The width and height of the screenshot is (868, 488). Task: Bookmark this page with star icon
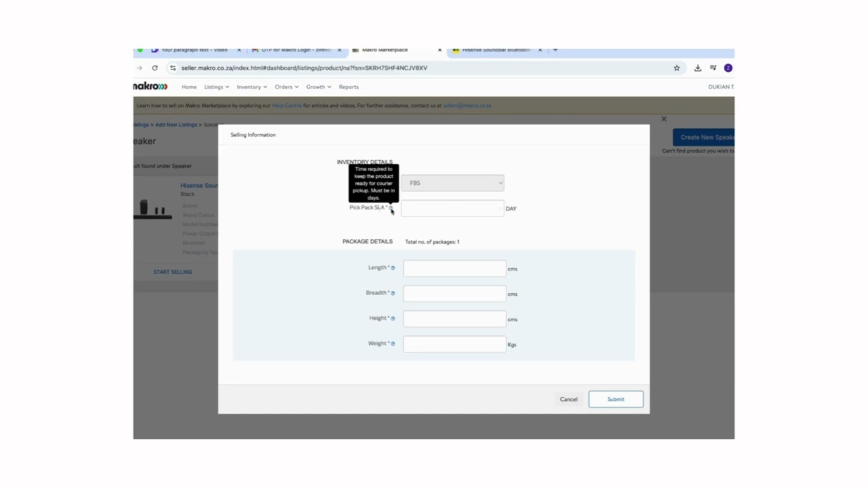click(677, 68)
